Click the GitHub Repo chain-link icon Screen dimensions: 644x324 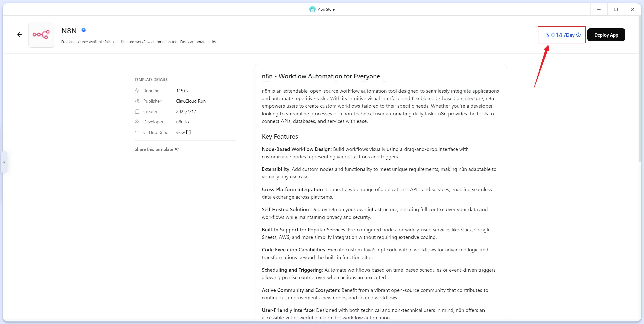click(137, 132)
